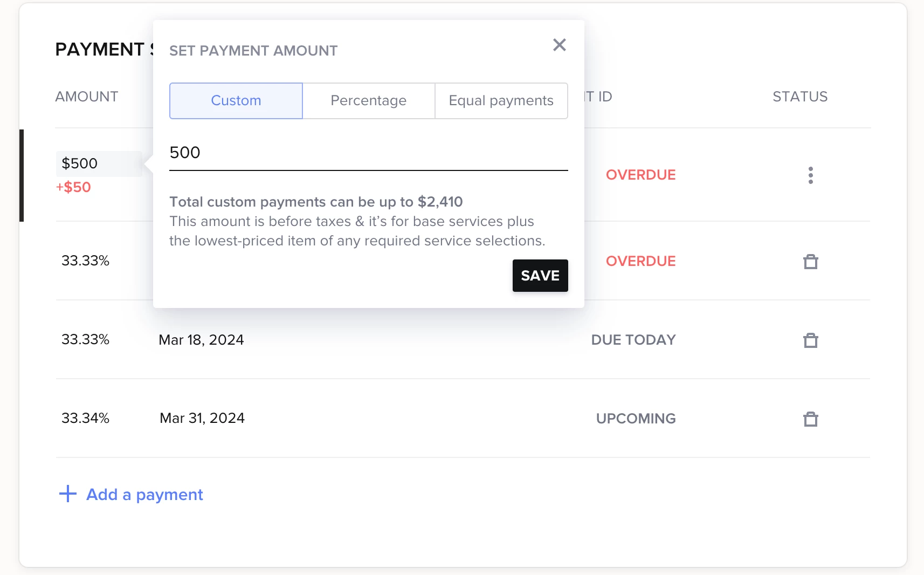Click the Mar 18, 2024 date
Viewport: 924px width, 575px height.
click(201, 340)
